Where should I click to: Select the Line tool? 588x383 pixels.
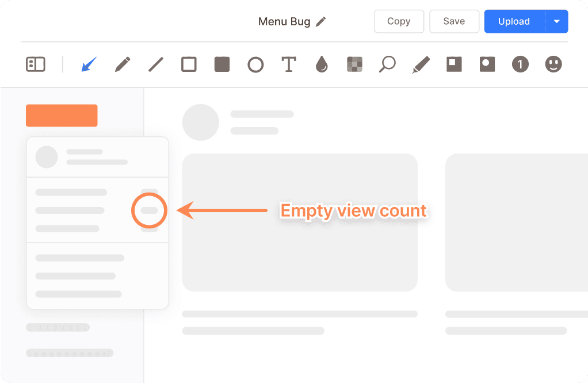[x=155, y=64]
